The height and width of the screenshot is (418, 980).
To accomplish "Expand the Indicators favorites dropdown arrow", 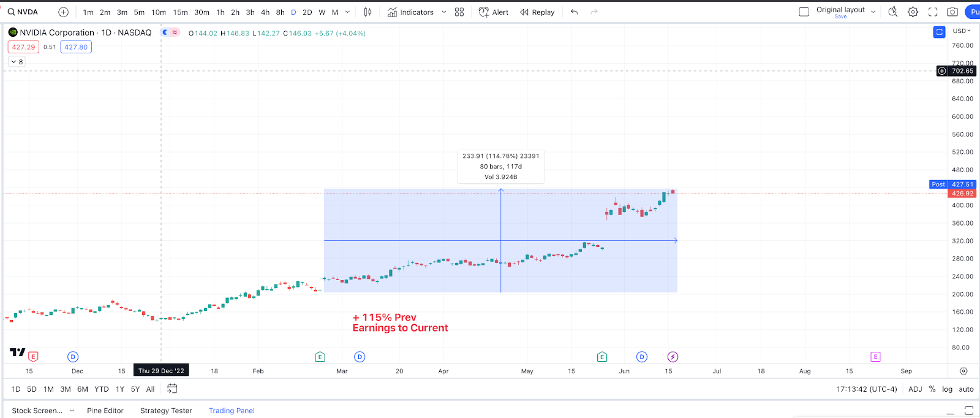I will pyautogui.click(x=444, y=12).
